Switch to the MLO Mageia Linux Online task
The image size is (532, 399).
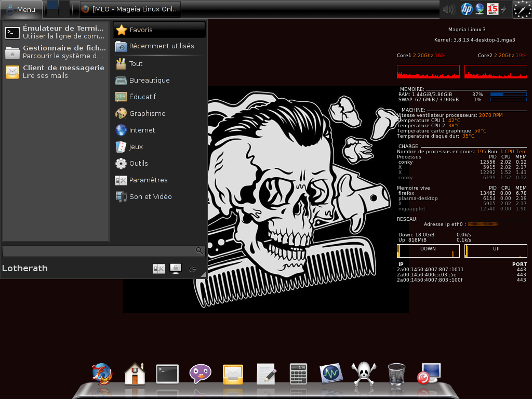click(130, 9)
